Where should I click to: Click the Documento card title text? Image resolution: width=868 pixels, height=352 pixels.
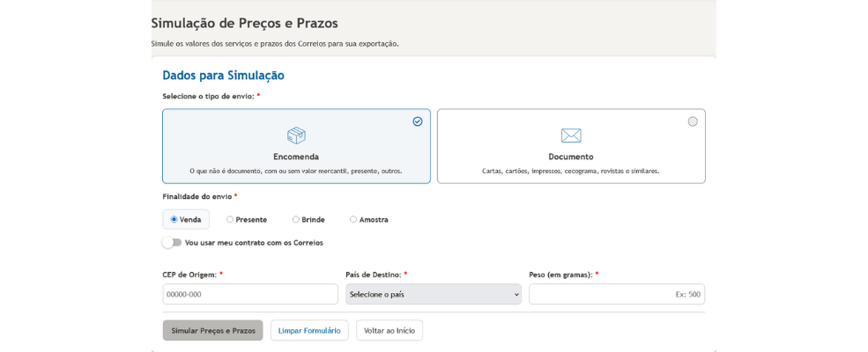(571, 157)
